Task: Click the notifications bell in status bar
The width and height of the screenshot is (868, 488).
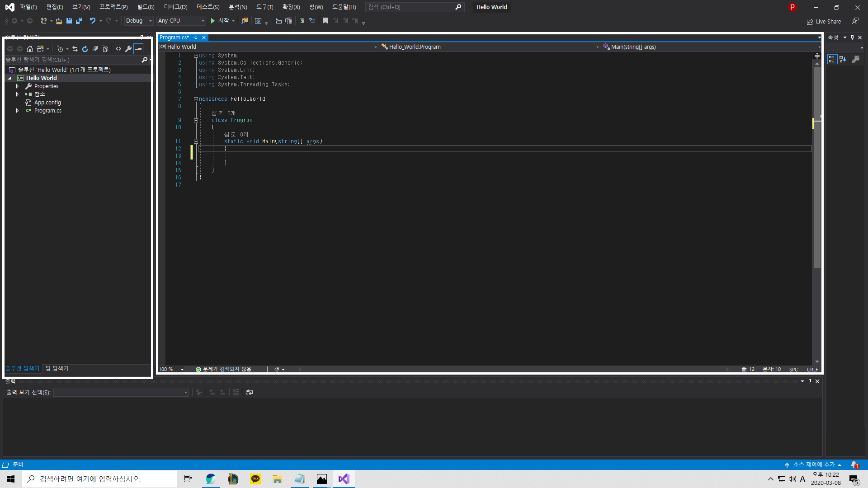Action: point(854,465)
